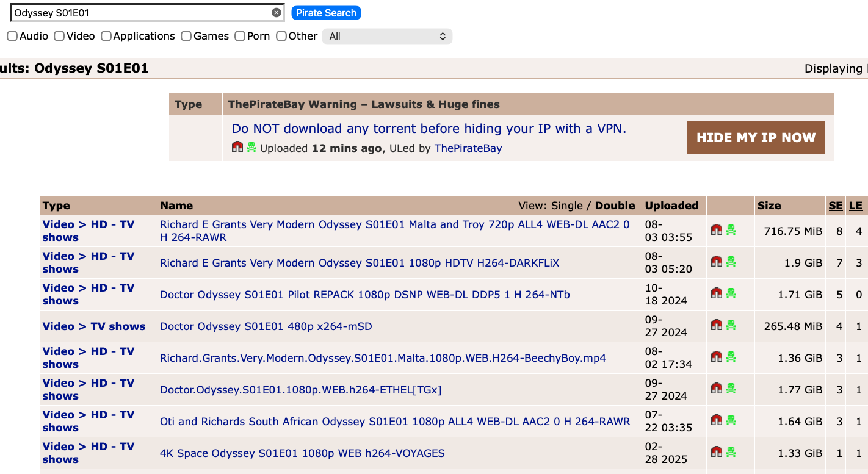Viewport: 868px width, 474px height.
Task: Click magnet icon for BeechyBoy.mp4 torrent
Action: point(717,357)
